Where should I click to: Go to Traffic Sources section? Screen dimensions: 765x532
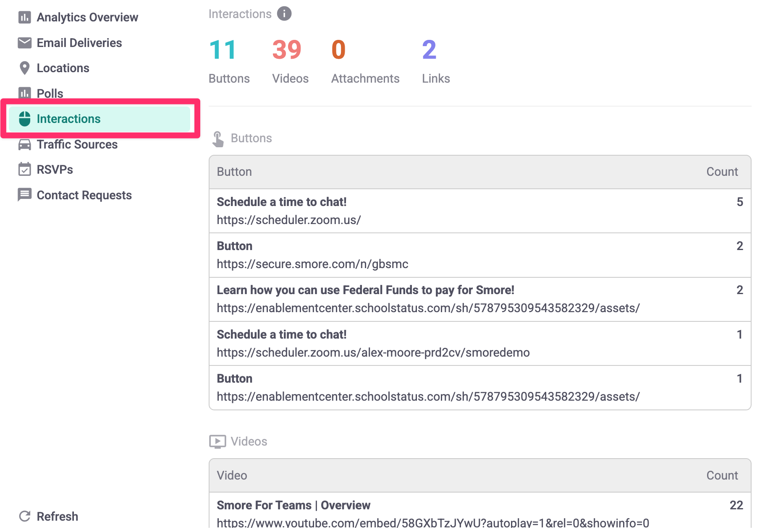[x=77, y=144]
